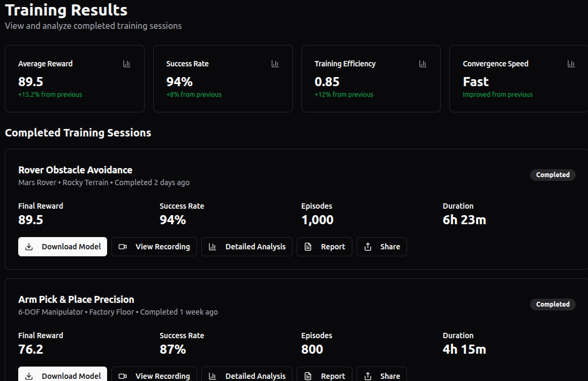Click the Completed badge on Arm Pick & Place
The height and width of the screenshot is (381, 588).
(x=553, y=304)
